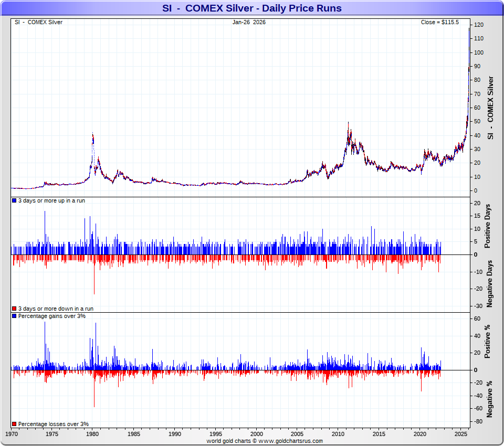Viewport: 504px width, 446px height.
Task: Click the 2010 year mark on x-axis
Action: point(339,434)
